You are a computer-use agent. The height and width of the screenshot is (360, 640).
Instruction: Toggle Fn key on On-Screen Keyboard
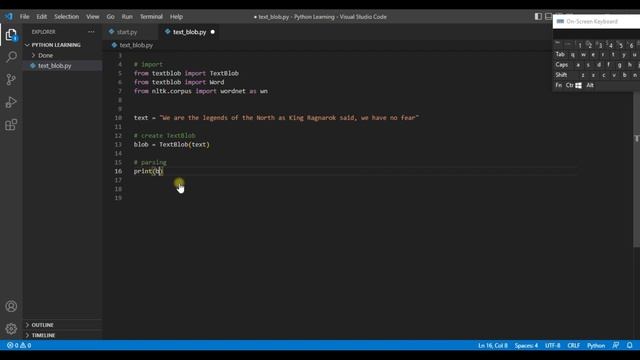click(558, 85)
